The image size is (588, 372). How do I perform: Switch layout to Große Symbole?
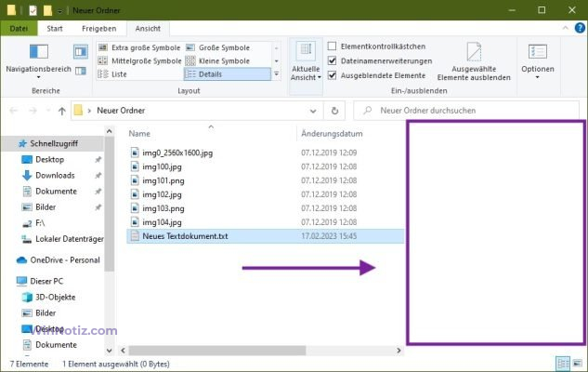pos(218,47)
